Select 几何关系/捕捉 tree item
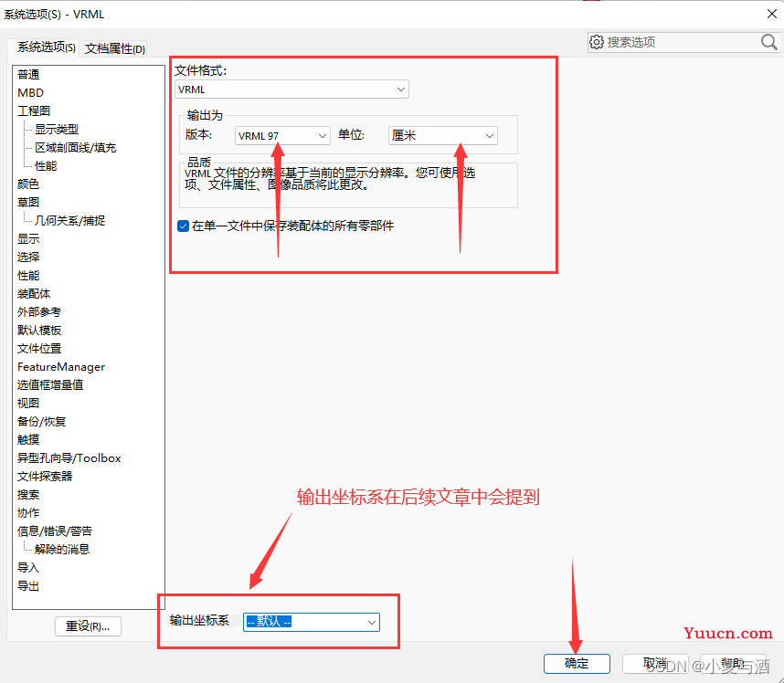 pyautogui.click(x=70, y=221)
